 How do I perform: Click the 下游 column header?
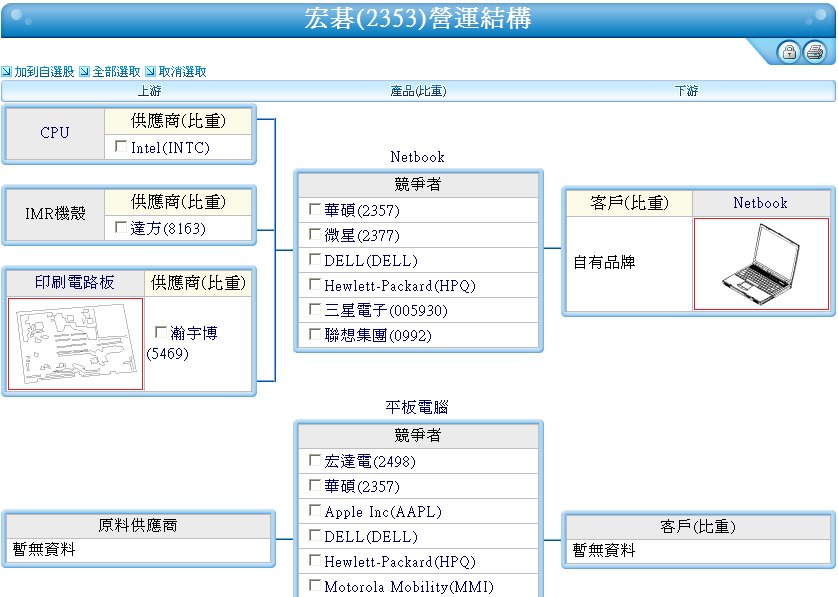[x=687, y=91]
